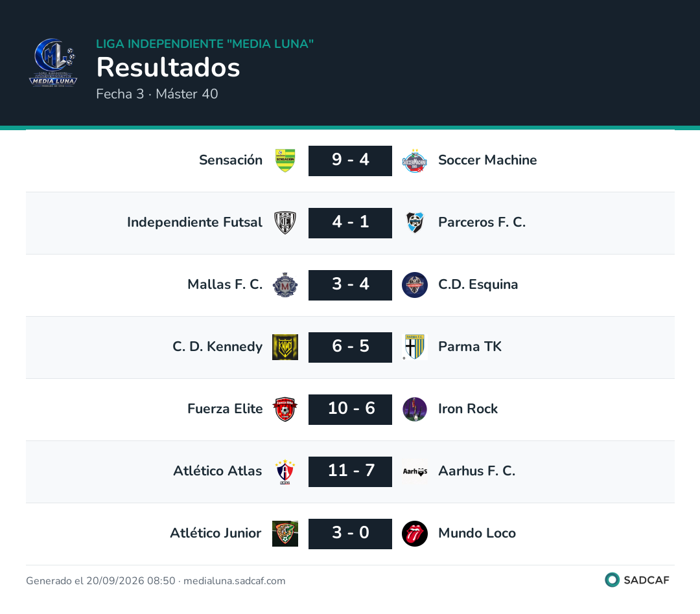Click the C.D. Esquina round badge

415,285
